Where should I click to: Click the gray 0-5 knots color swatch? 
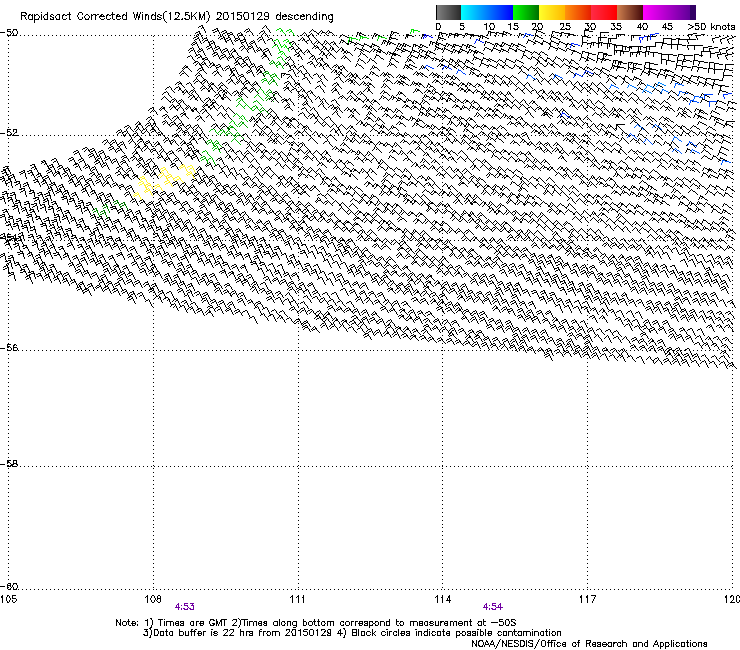pyautogui.click(x=448, y=12)
